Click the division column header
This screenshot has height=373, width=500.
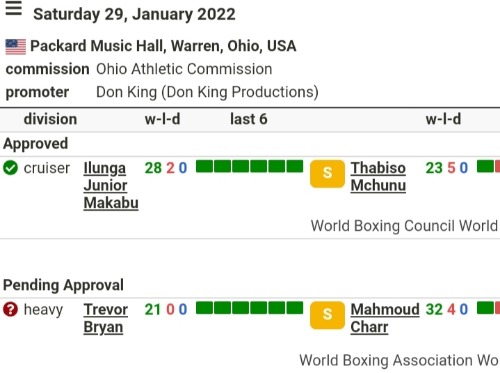50,119
